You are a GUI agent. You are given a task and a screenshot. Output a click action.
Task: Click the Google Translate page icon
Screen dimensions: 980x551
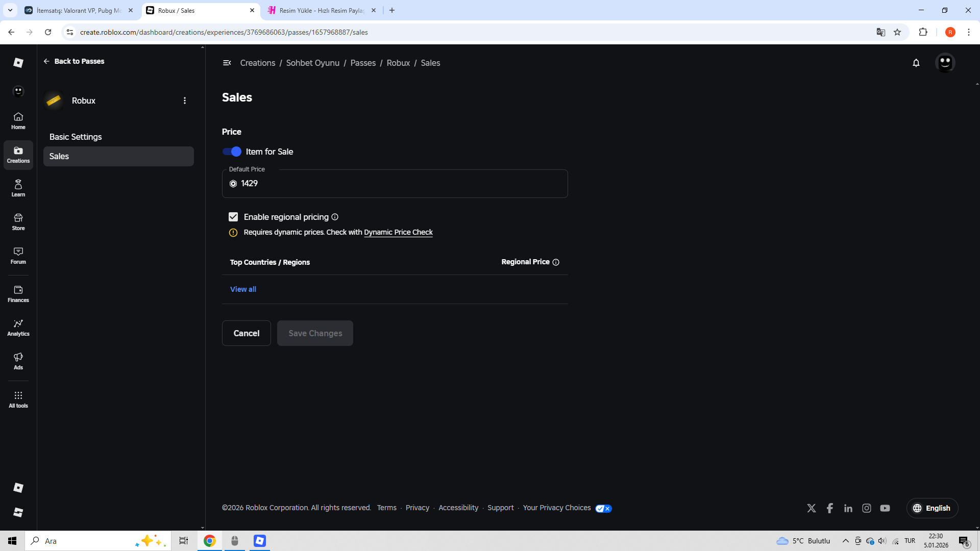point(881,32)
